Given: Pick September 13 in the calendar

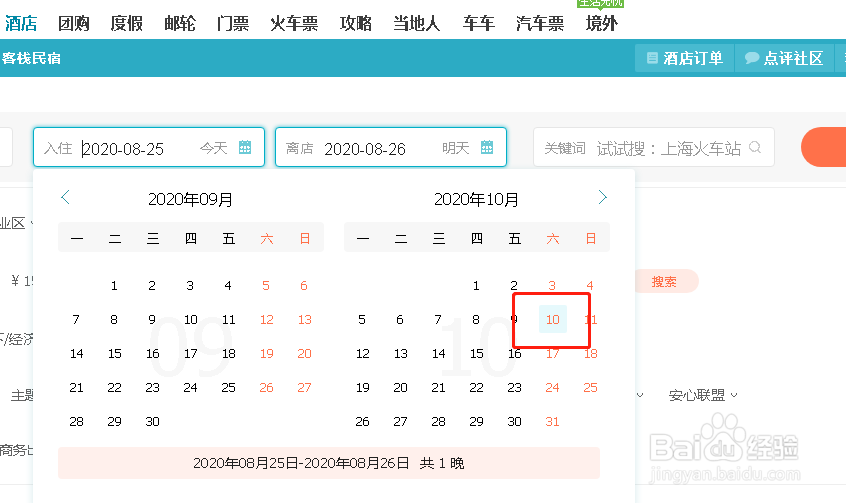Looking at the screenshot, I should (304, 320).
